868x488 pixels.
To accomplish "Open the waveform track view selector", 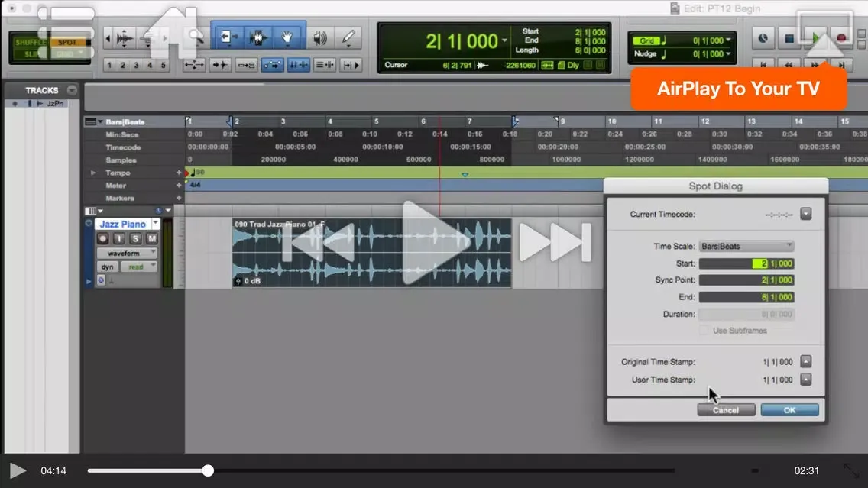I will pos(127,254).
